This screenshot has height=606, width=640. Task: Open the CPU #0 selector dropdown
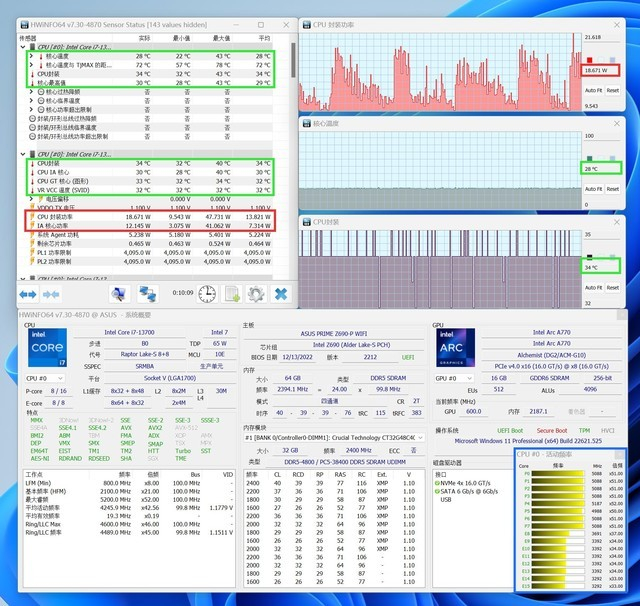point(44,378)
